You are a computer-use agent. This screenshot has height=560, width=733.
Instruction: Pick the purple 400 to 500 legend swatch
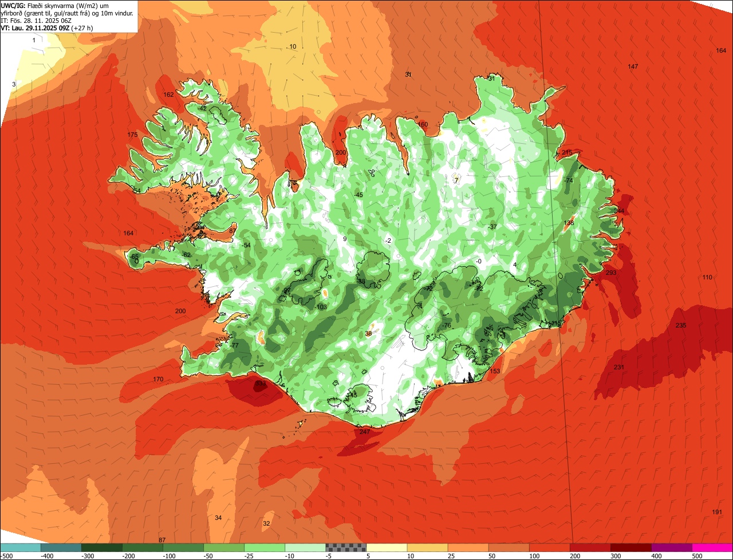pos(671,547)
